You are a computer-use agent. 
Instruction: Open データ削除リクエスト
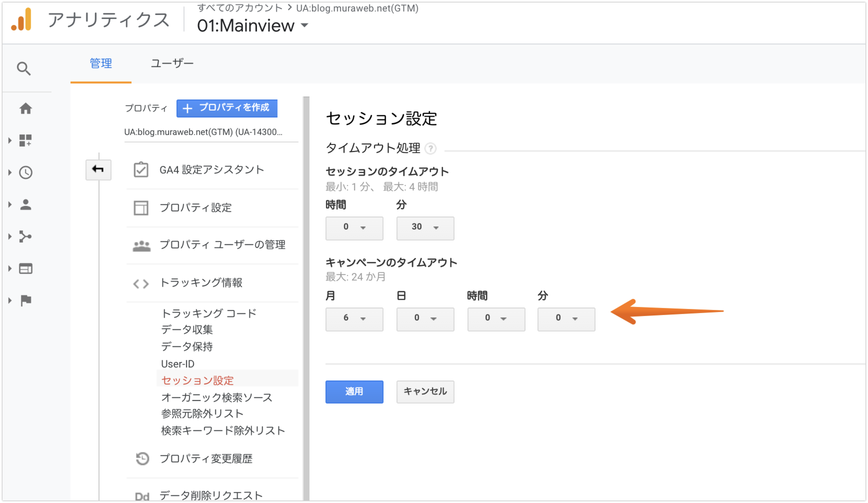pos(211,495)
